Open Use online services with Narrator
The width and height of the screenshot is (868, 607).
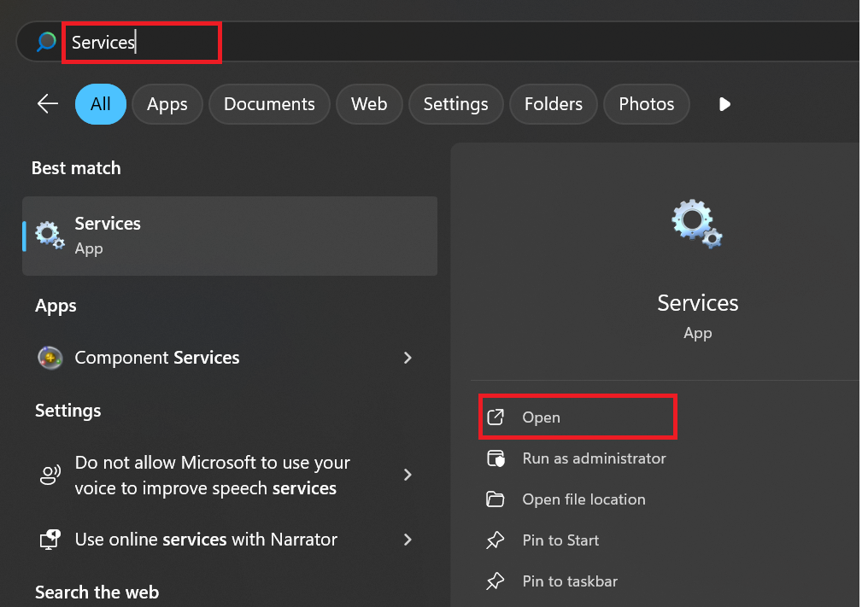(230, 539)
